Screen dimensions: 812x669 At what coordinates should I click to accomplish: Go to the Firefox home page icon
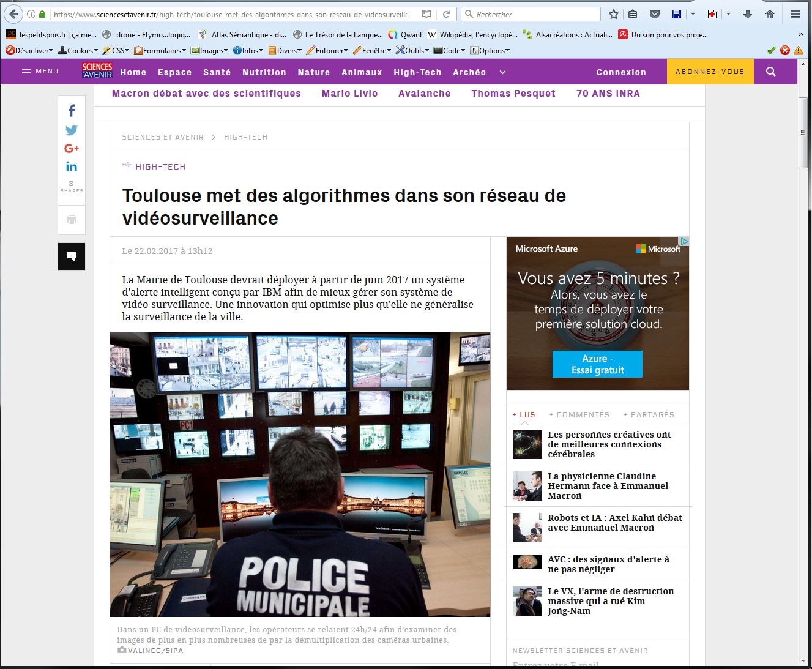[770, 14]
